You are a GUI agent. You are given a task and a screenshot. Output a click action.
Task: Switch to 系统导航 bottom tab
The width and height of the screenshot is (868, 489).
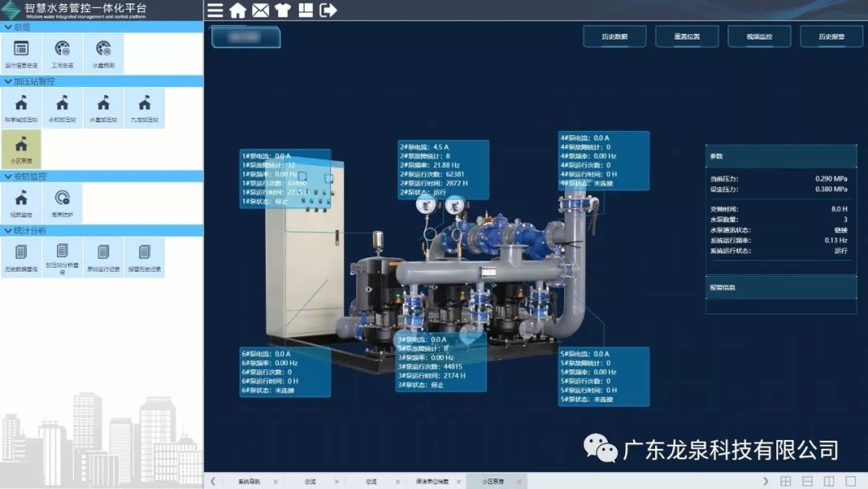[x=249, y=481]
